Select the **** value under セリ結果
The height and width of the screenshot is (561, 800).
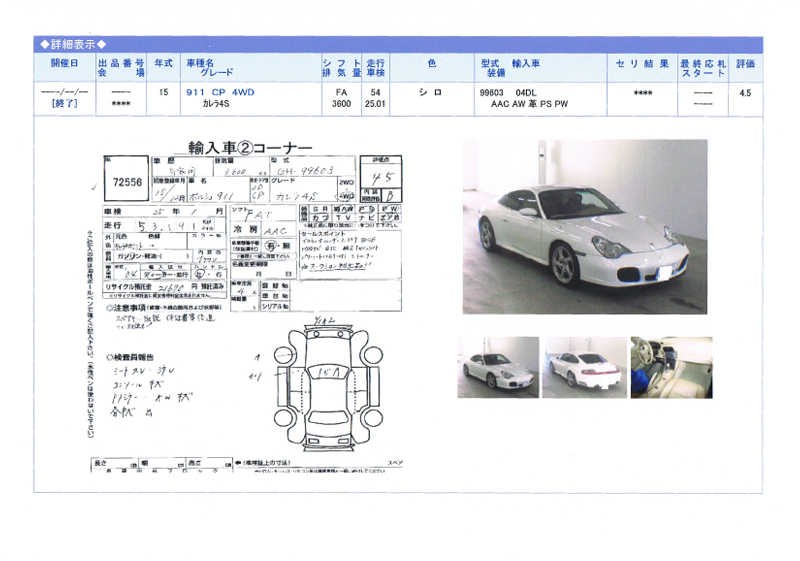pos(643,93)
